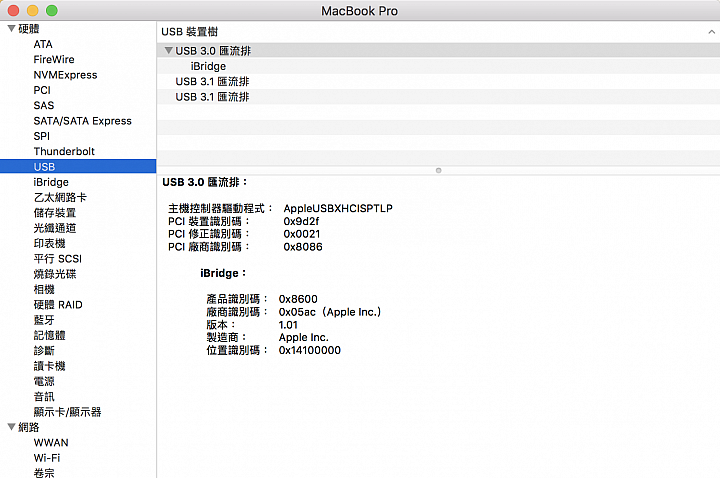Select Wi-Fi under 網路
This screenshot has width=720, height=478.
tap(47, 458)
